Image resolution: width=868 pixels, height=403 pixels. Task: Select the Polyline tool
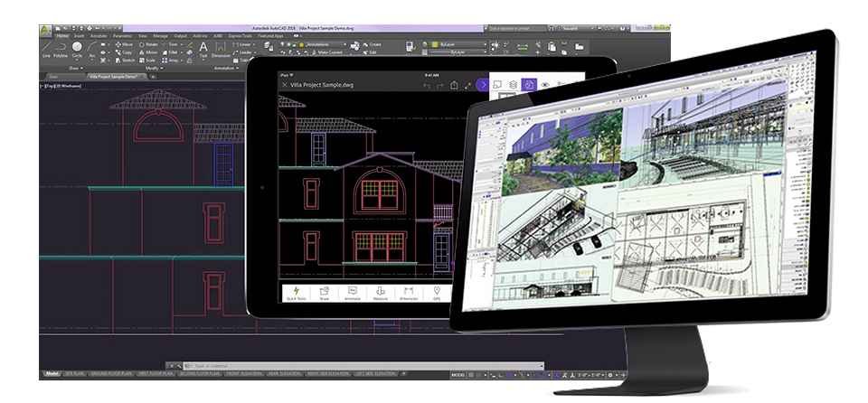61,50
